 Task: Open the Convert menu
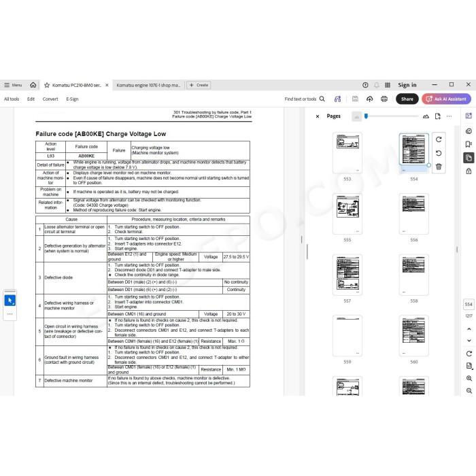[50, 99]
